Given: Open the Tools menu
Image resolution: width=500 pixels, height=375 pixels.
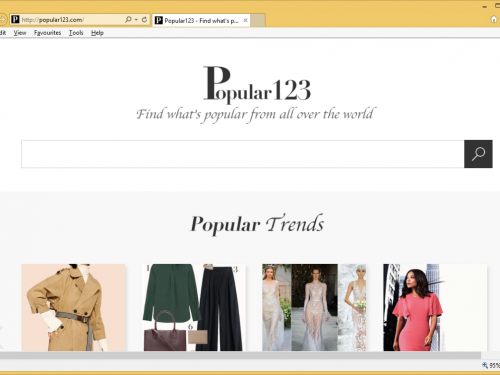Looking at the screenshot, I should (x=76, y=33).
